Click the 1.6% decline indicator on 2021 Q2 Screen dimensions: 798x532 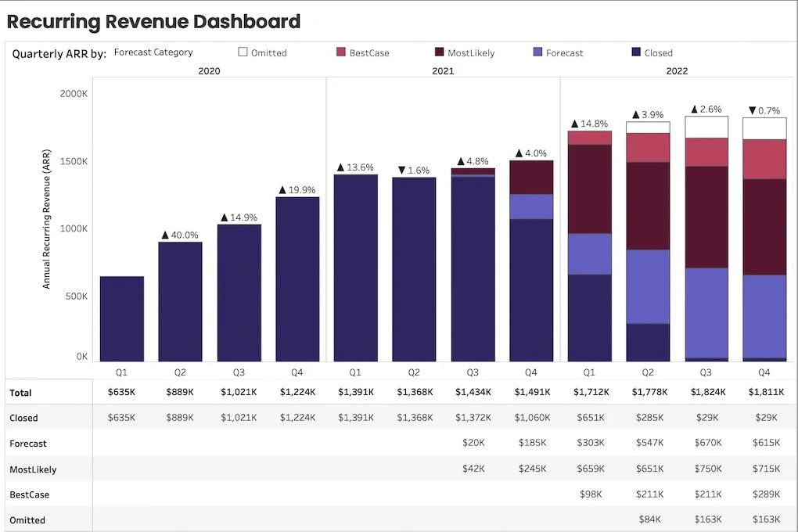pos(414,170)
